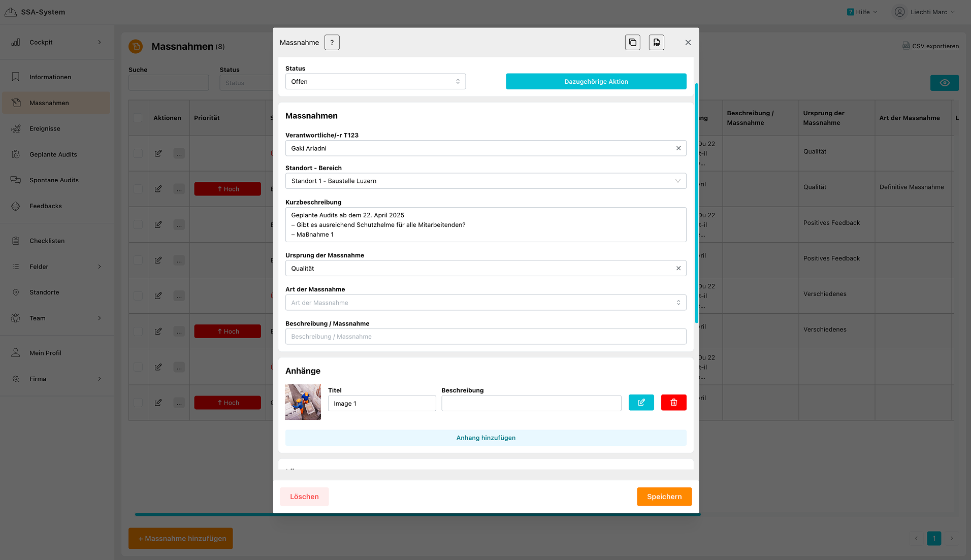Export the Massnahme as PDF
971x560 pixels.
click(x=657, y=43)
